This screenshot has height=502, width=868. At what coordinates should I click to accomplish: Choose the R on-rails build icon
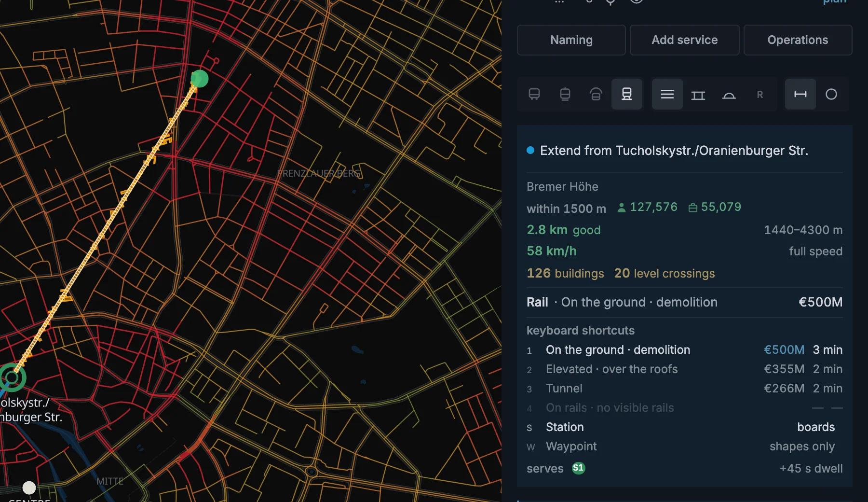(759, 94)
